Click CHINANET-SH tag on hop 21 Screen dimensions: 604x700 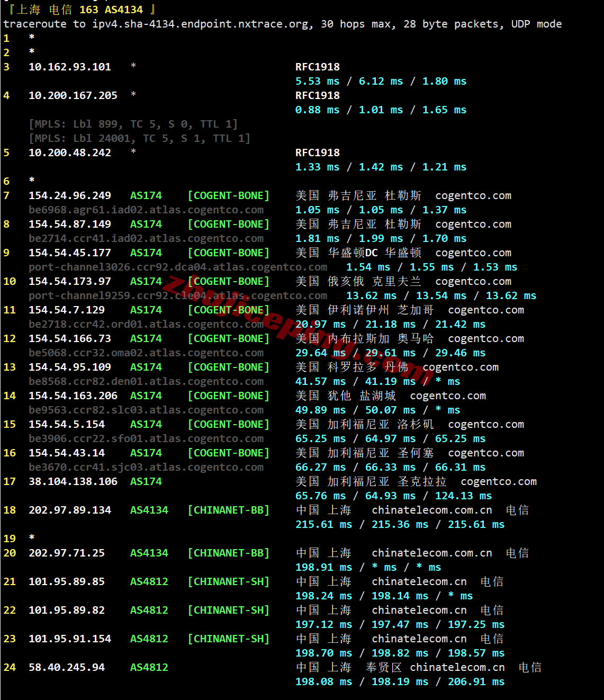pyautogui.click(x=229, y=581)
